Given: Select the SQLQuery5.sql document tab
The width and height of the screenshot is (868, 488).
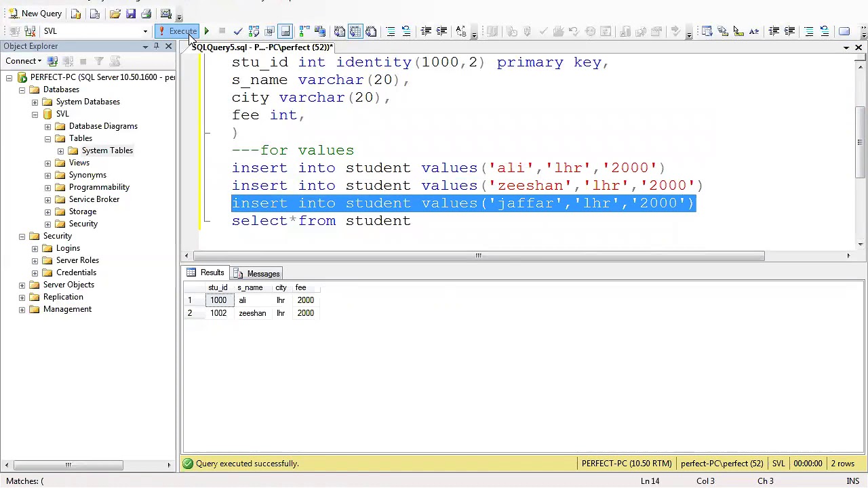Looking at the screenshot, I should [x=262, y=47].
